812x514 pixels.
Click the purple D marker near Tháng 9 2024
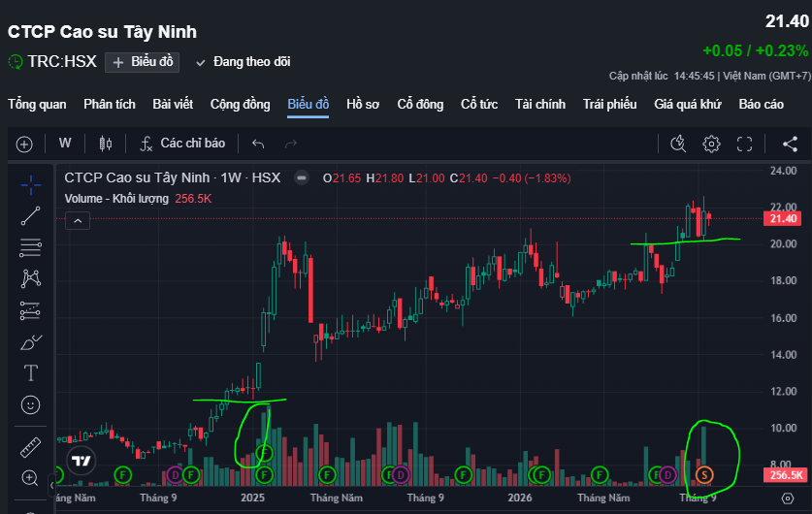175,474
